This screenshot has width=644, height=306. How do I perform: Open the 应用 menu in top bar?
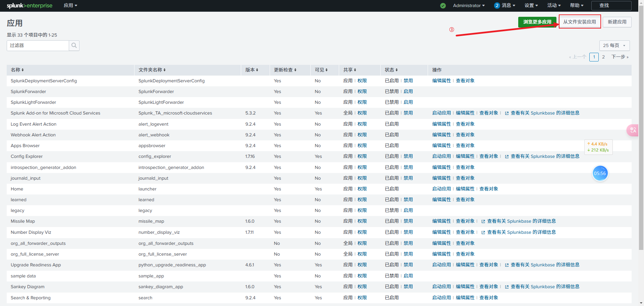tap(70, 6)
